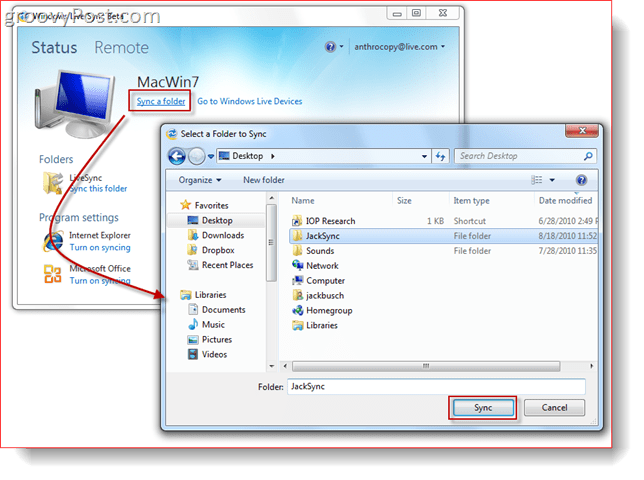Expand the Desktop breadcrumb arrow
The width and height of the screenshot is (644, 480).
point(273,156)
